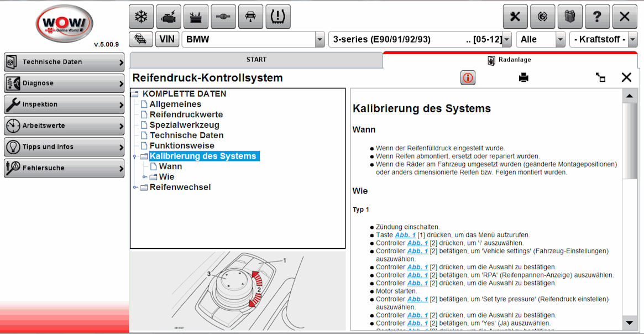Expand the Wie tree node
Image resolution: width=644 pixels, height=334 pixels.
tap(145, 177)
